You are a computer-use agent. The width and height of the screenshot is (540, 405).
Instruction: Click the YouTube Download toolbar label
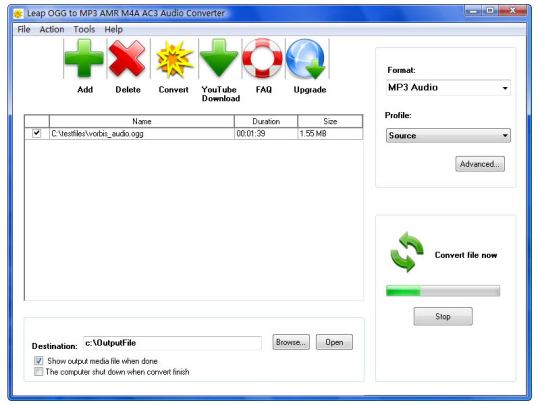(x=220, y=94)
